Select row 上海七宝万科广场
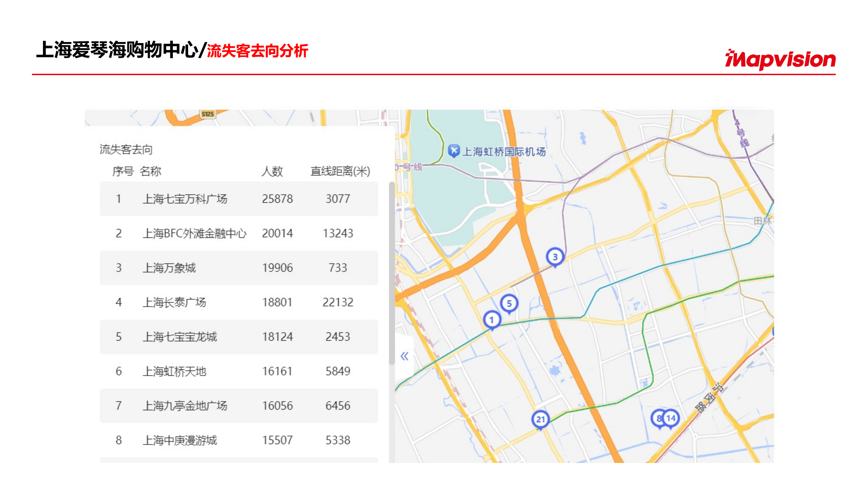 (x=239, y=199)
